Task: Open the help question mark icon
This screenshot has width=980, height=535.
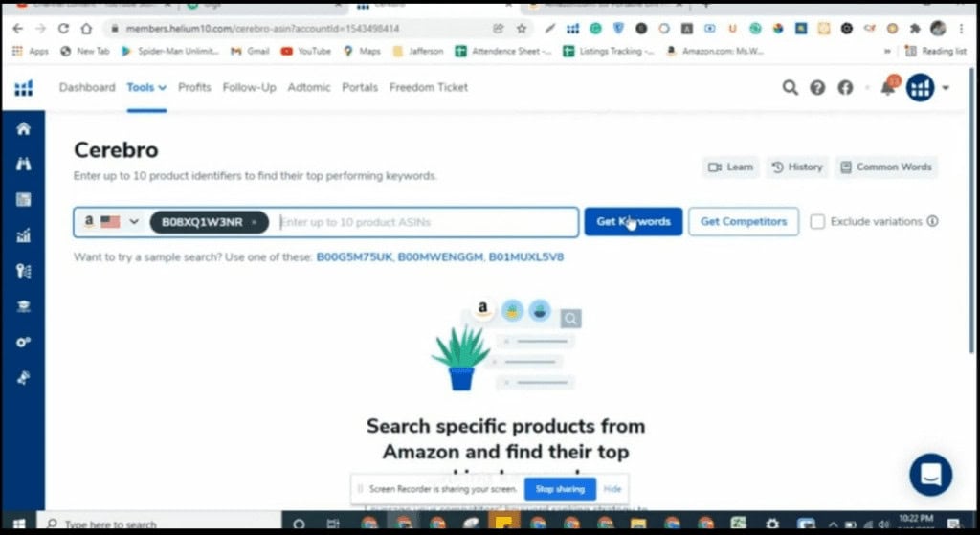Action: (817, 88)
